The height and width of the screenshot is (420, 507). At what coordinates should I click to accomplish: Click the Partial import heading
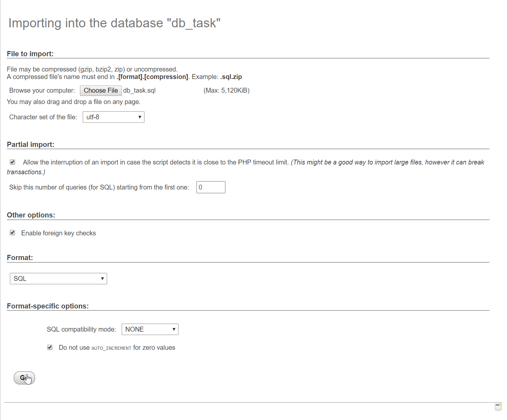[31, 144]
